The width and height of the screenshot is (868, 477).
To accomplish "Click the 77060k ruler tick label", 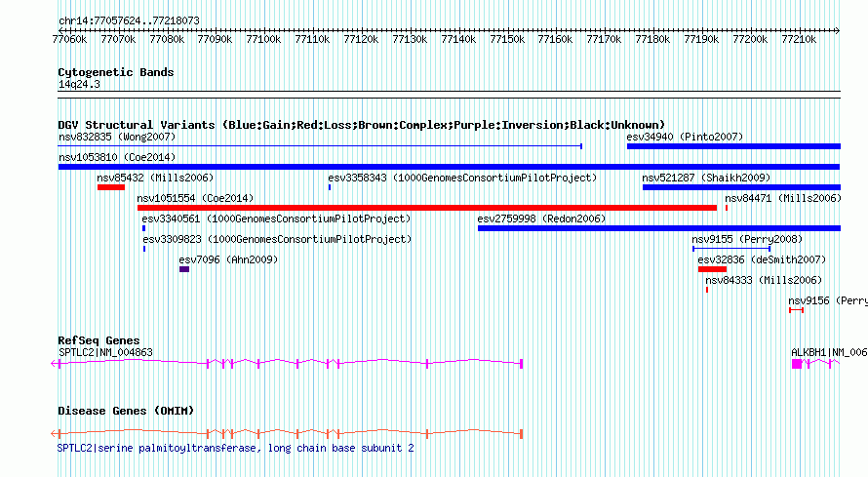I will click(69, 39).
